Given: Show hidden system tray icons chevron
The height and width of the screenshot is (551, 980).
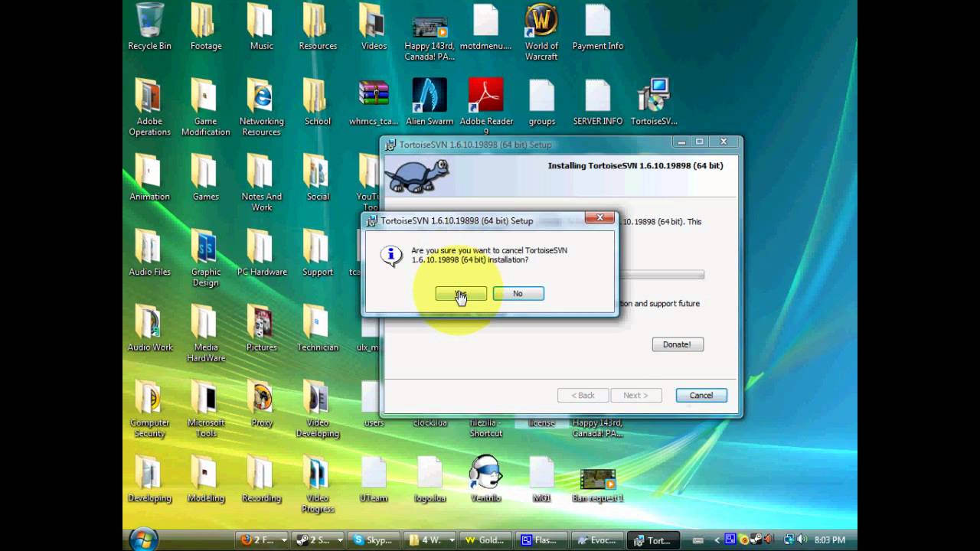Looking at the screenshot, I should click(717, 540).
